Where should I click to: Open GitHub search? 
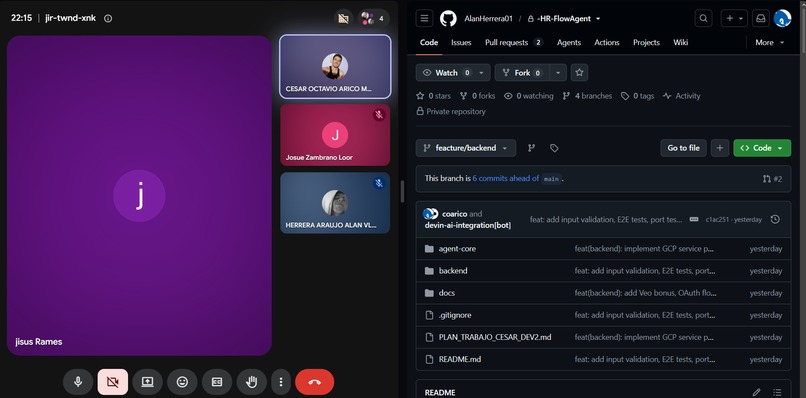point(703,19)
